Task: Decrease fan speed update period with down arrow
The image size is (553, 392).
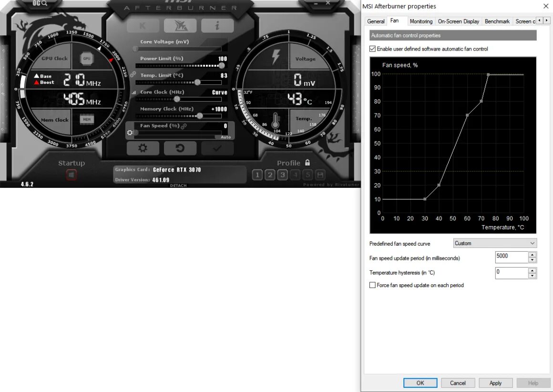Action: (x=533, y=260)
